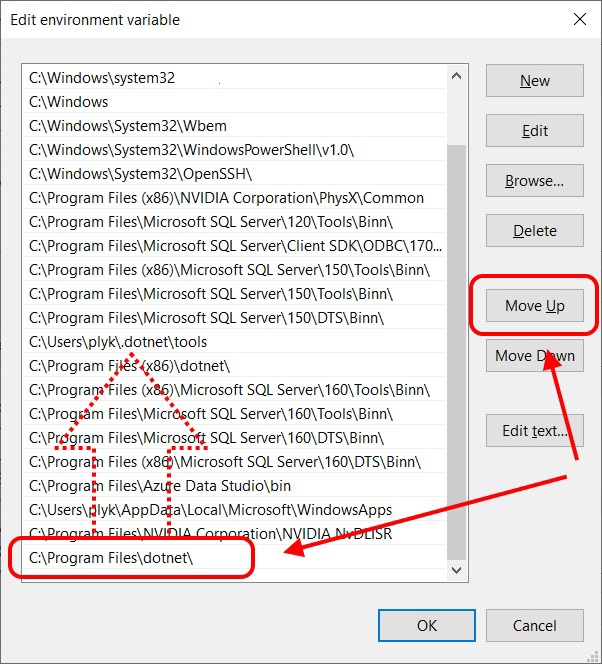Dismiss dialog with the Cancel button
Viewport: 602px width, 664px height.
(535, 625)
